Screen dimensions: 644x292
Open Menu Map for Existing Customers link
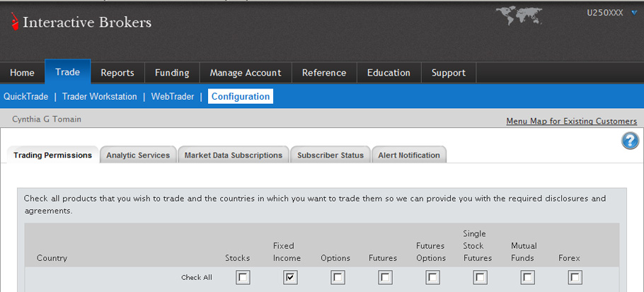(572, 121)
